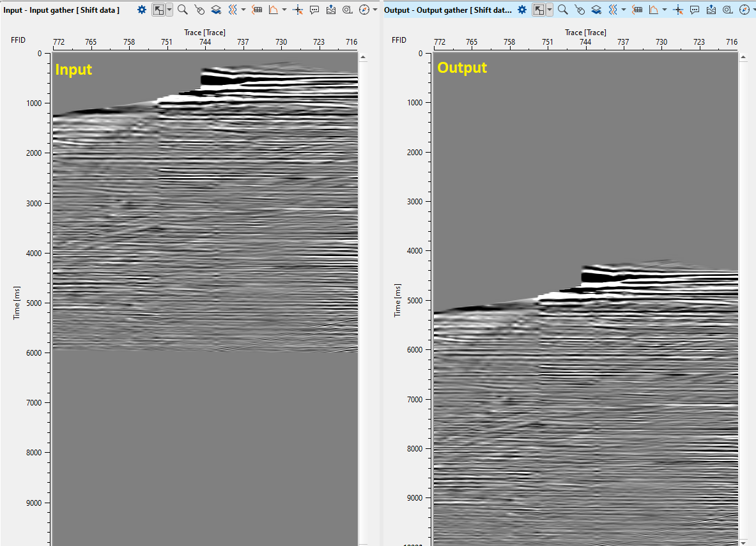The width and height of the screenshot is (756, 546).
Task: Expand the selection mode dropdown in Input gather
Action: click(x=169, y=10)
